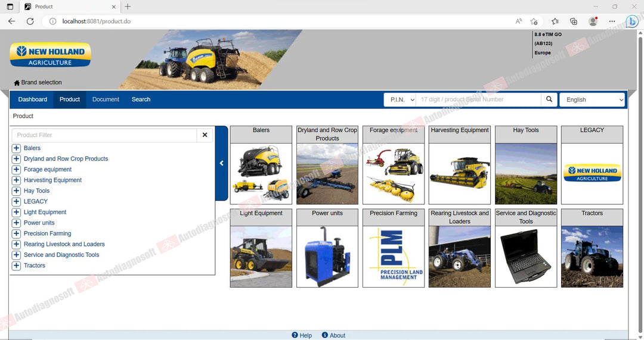Go to the Search tab

(141, 99)
